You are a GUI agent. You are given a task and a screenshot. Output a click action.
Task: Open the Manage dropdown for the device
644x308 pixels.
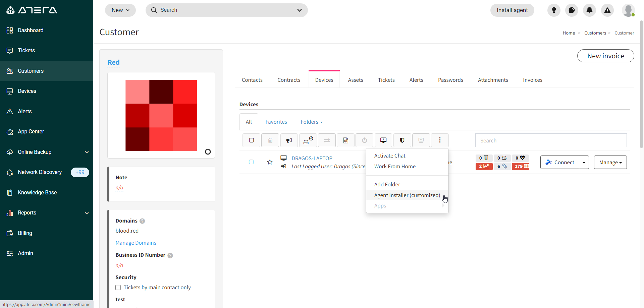click(610, 163)
